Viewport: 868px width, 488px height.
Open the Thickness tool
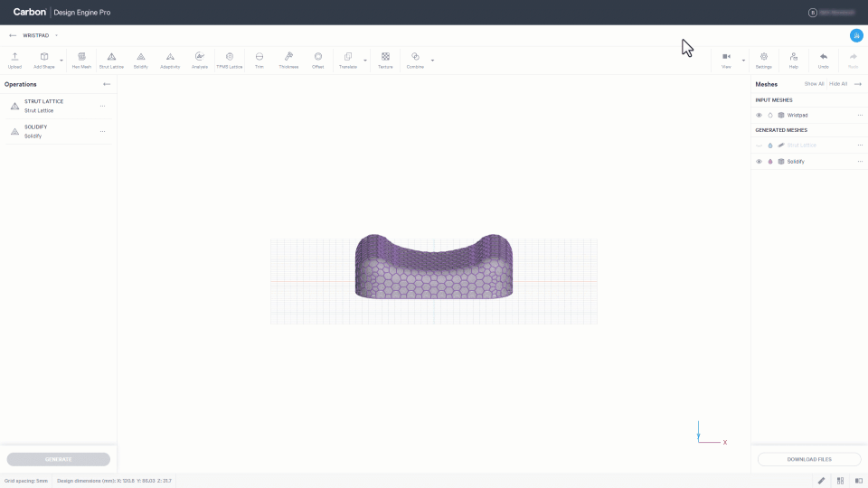[288, 60]
